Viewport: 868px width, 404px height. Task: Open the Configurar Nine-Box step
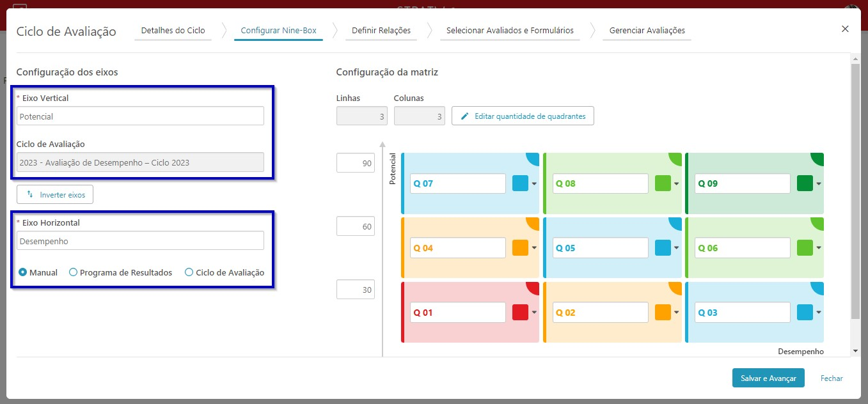278,31
